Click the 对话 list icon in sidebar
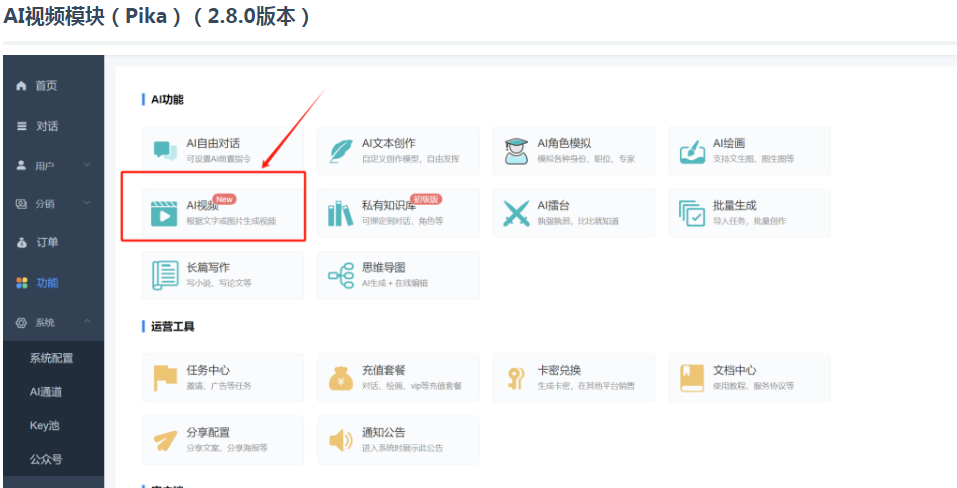 (21, 126)
